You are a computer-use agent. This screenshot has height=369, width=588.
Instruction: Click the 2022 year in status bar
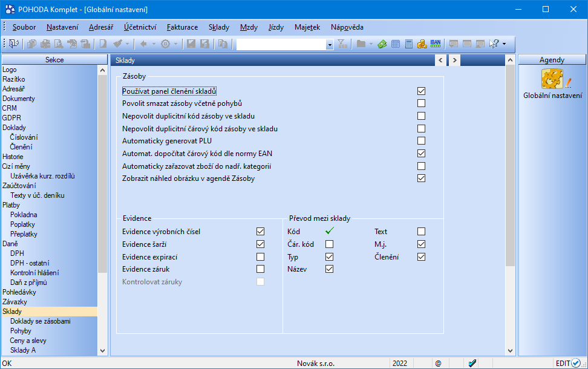(400, 363)
